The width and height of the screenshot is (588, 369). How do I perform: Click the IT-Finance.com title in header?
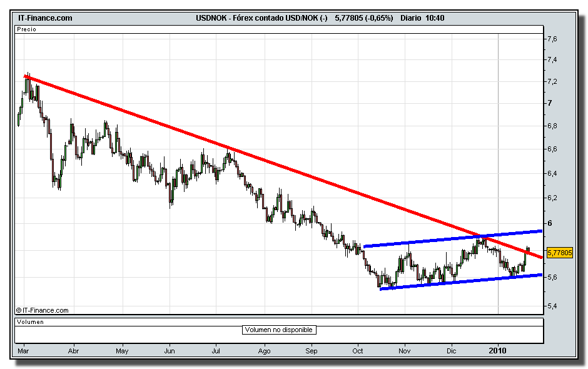pos(46,18)
